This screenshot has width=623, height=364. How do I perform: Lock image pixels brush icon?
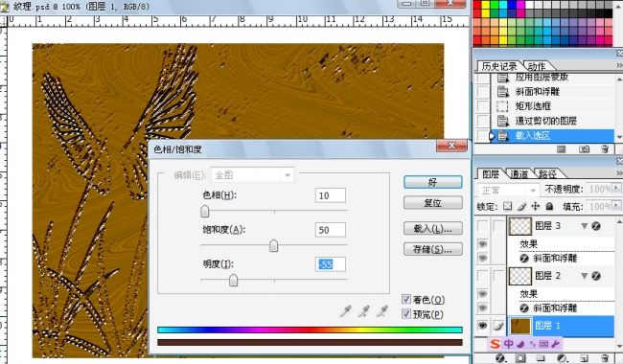pyautogui.click(x=522, y=206)
